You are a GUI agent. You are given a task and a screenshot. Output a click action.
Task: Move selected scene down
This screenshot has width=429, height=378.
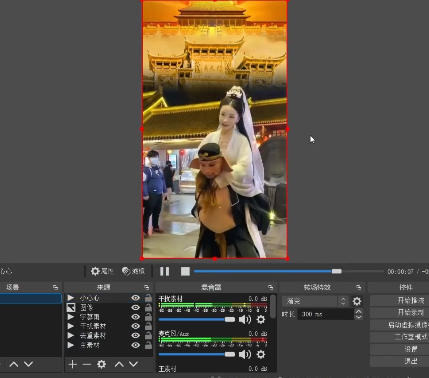[x=28, y=364]
